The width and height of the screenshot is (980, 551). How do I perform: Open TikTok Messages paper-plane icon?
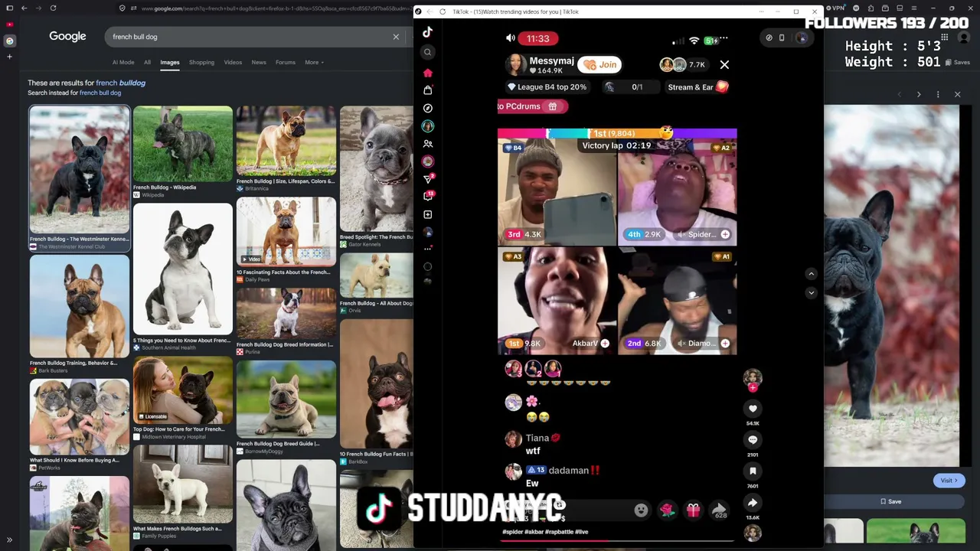428,179
